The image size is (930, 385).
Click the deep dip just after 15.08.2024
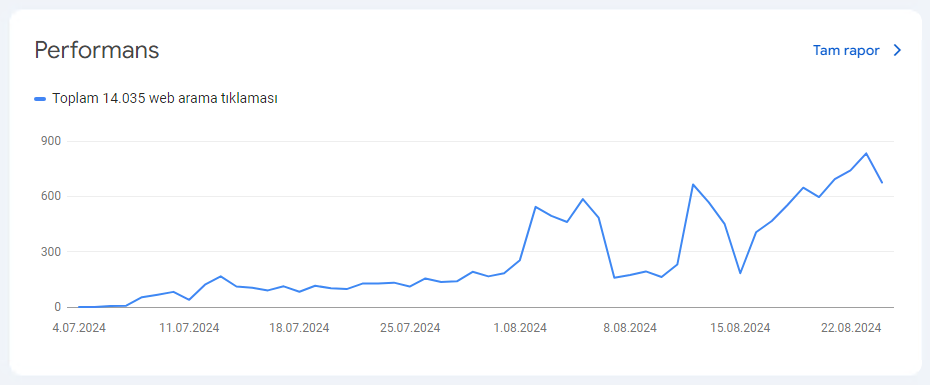[x=740, y=273]
